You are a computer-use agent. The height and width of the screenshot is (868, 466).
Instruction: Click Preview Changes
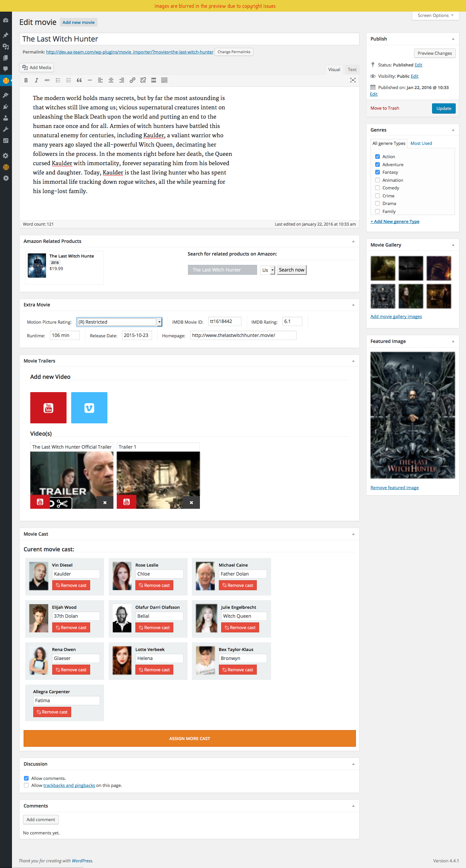click(x=435, y=53)
